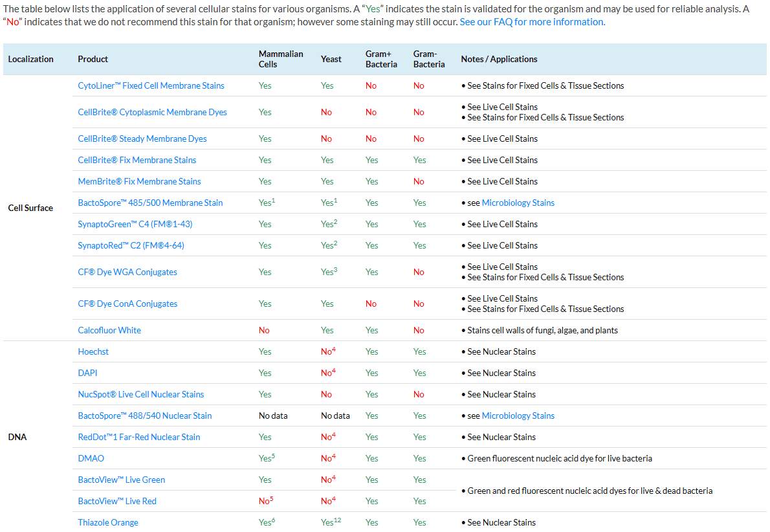Open the FAQ for more information link
This screenshot has height=532, width=770.
click(x=533, y=22)
